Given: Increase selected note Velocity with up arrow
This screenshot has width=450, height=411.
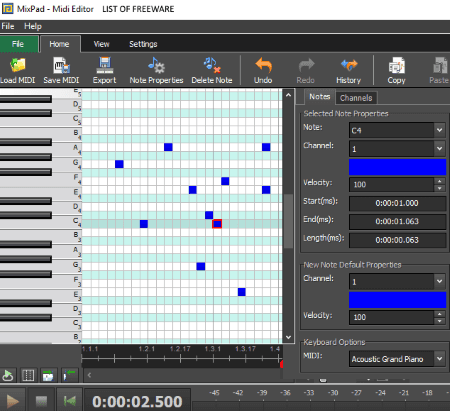Looking at the screenshot, I should tap(440, 181).
